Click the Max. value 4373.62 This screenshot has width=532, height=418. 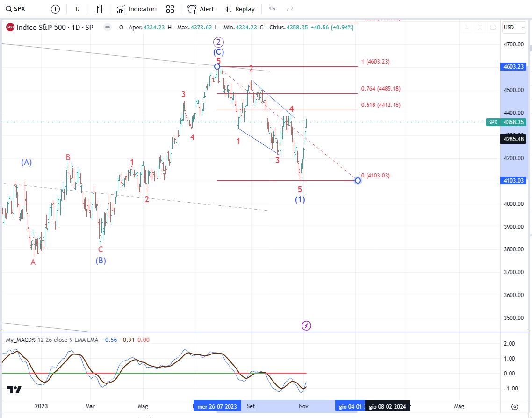[x=201, y=28]
